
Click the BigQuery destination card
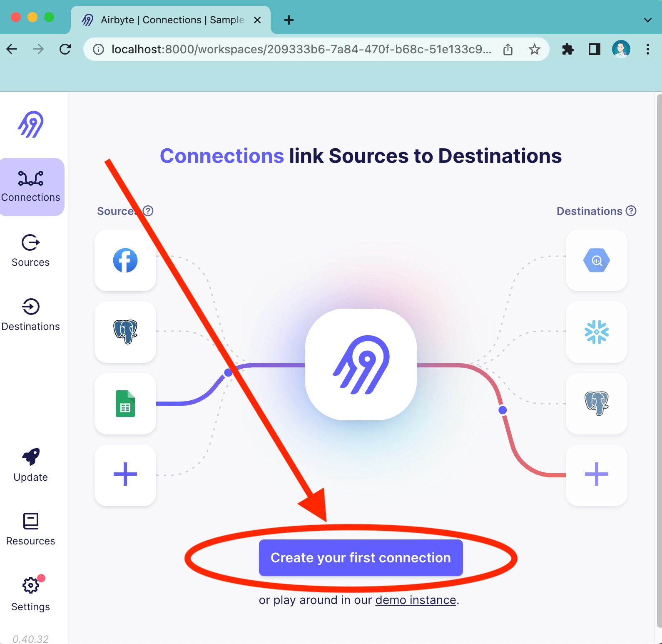pyautogui.click(x=597, y=260)
